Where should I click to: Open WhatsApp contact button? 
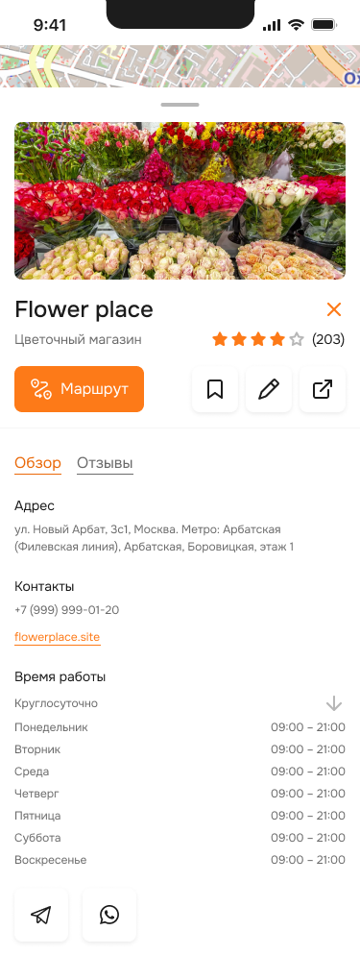pos(109,915)
